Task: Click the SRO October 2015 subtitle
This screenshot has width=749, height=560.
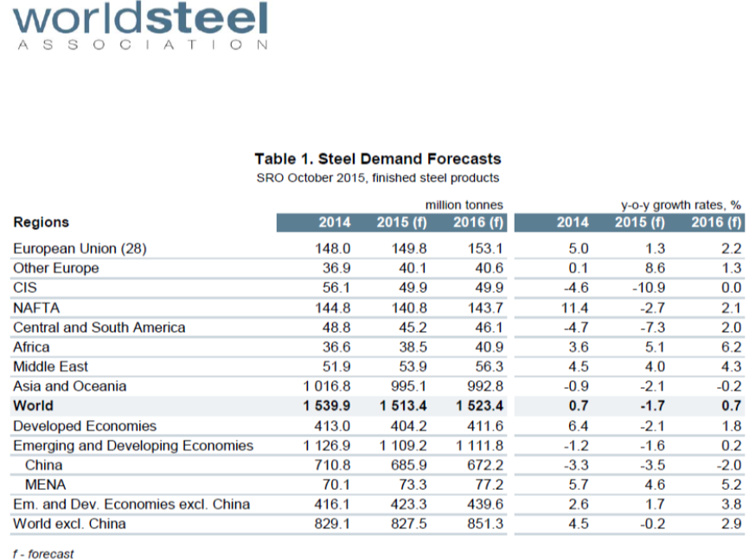Action: [x=377, y=178]
